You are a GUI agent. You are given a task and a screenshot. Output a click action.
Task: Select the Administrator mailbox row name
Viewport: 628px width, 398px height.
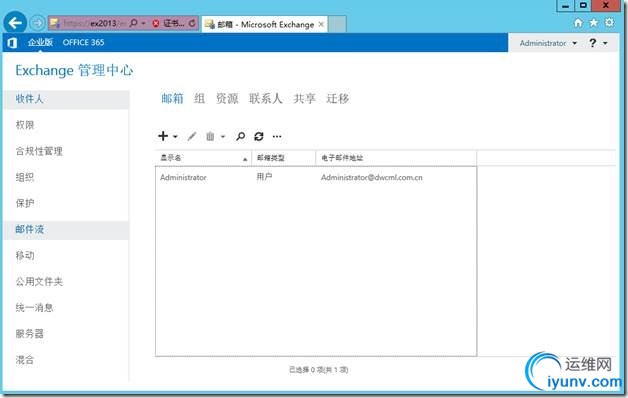[183, 177]
